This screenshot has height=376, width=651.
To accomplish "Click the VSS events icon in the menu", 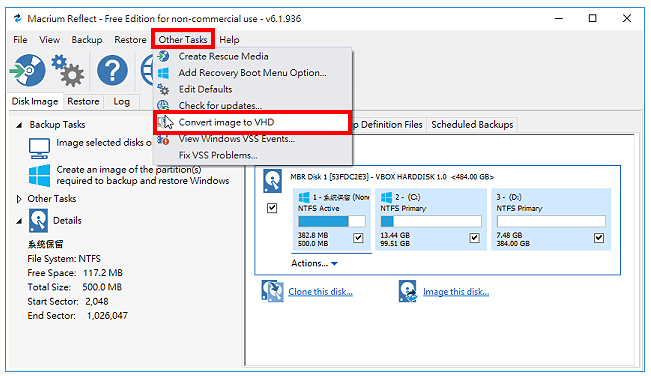I will click(163, 139).
